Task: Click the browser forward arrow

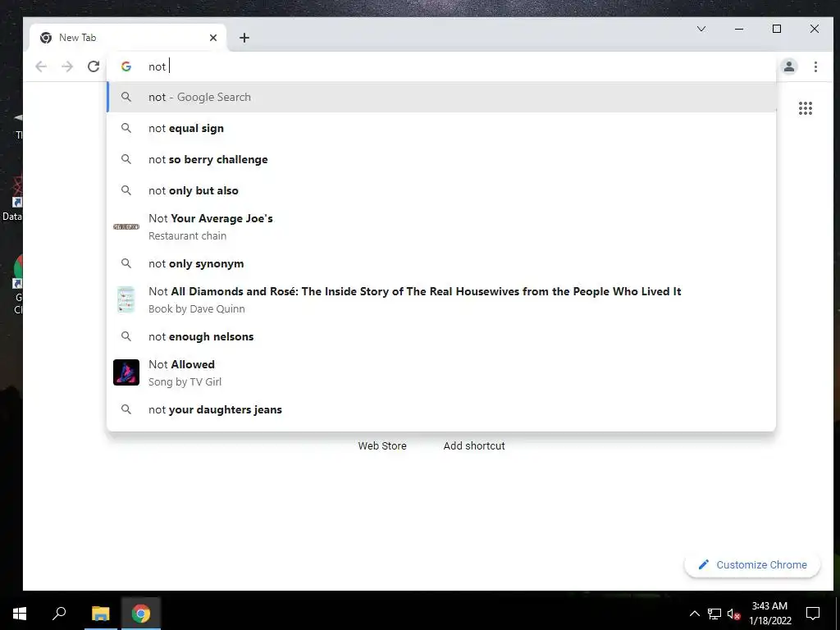Action: pyautogui.click(x=67, y=66)
